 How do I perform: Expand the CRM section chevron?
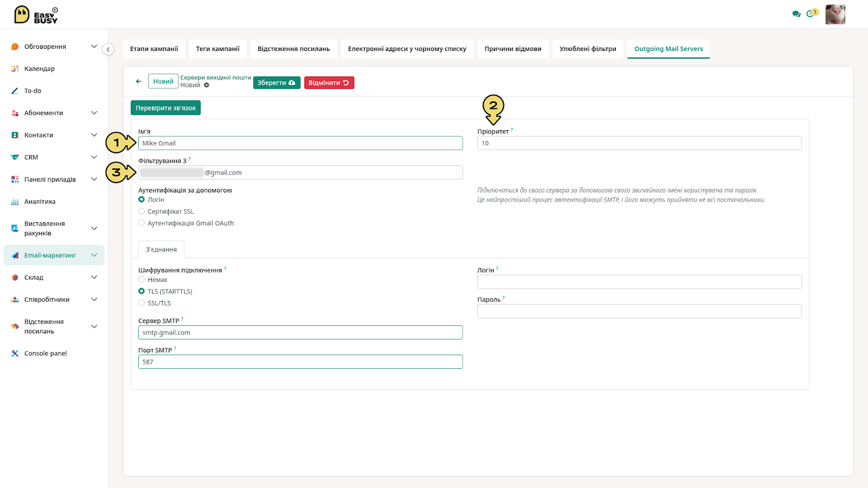(94, 157)
